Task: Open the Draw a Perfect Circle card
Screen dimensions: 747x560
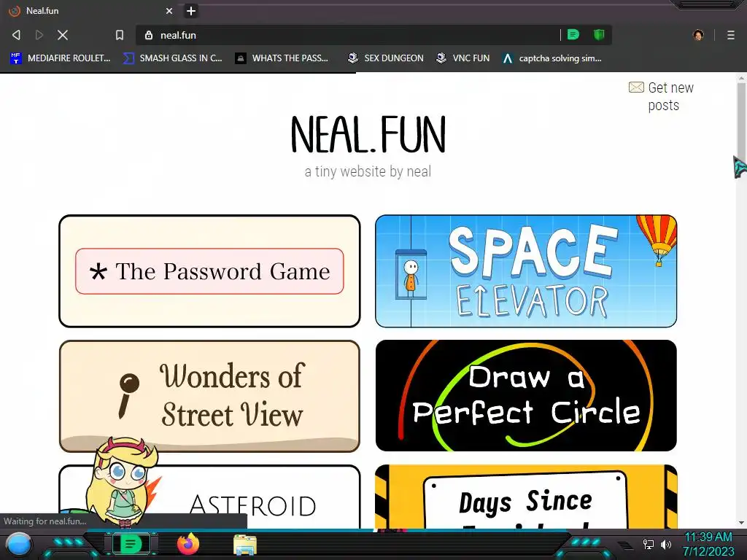Action: click(526, 396)
